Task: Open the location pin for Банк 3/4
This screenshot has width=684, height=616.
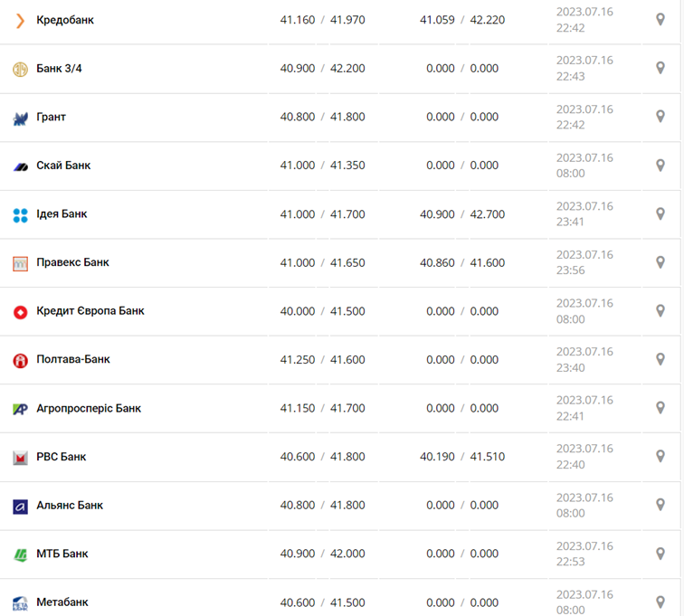Action: coord(660,68)
